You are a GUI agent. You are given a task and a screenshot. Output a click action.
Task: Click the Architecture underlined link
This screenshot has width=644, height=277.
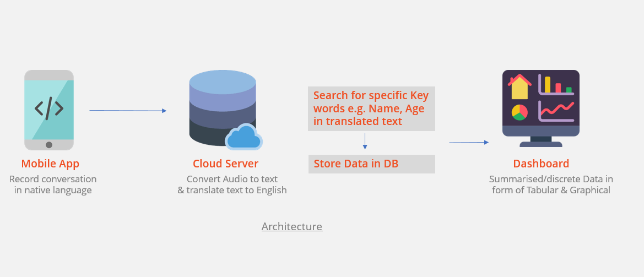click(x=292, y=227)
